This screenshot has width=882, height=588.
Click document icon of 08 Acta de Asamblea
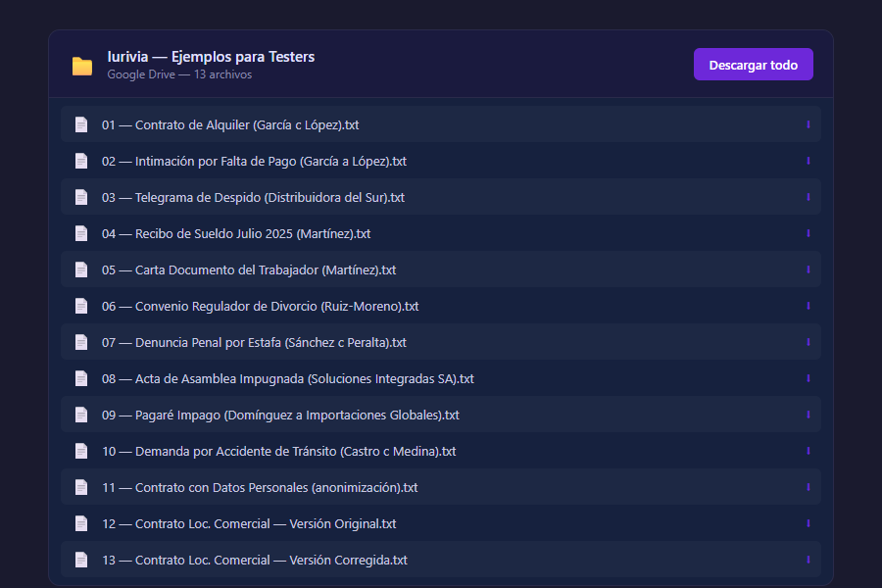(x=81, y=378)
